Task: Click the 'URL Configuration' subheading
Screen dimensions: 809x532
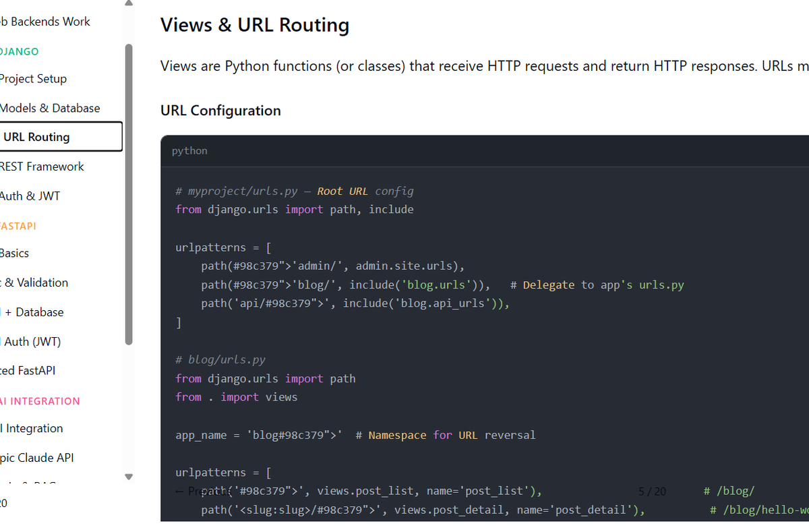Action: coord(220,110)
